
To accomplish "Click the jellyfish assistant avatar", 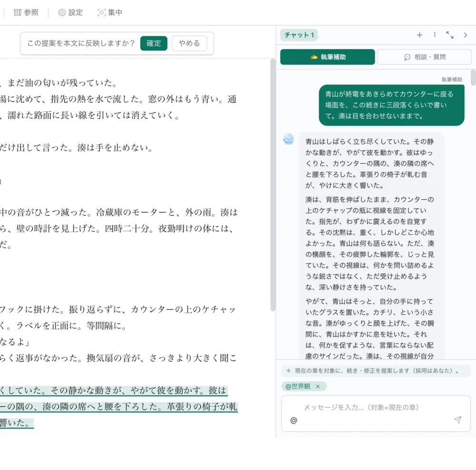I will click(288, 139).
